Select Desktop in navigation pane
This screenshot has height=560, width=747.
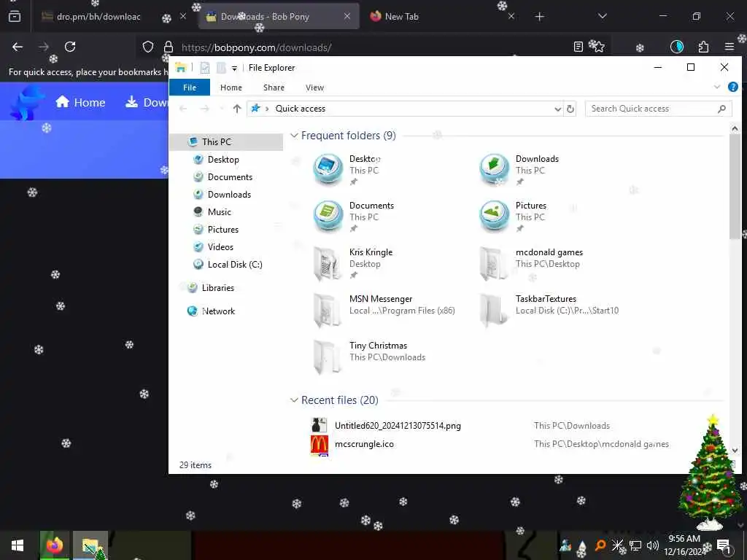click(223, 160)
